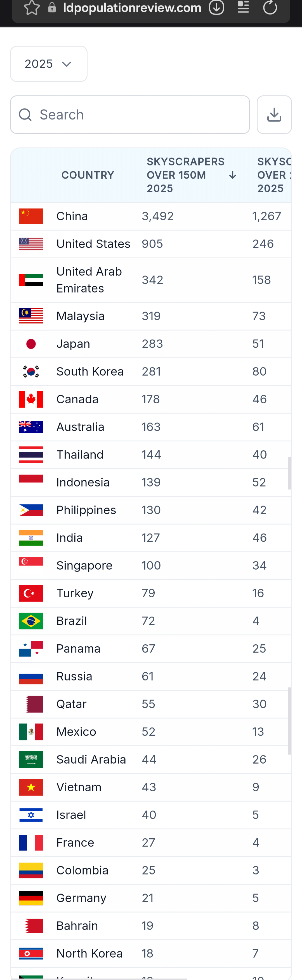
Task: Click the lock site security icon
Action: pyautogui.click(x=52, y=8)
